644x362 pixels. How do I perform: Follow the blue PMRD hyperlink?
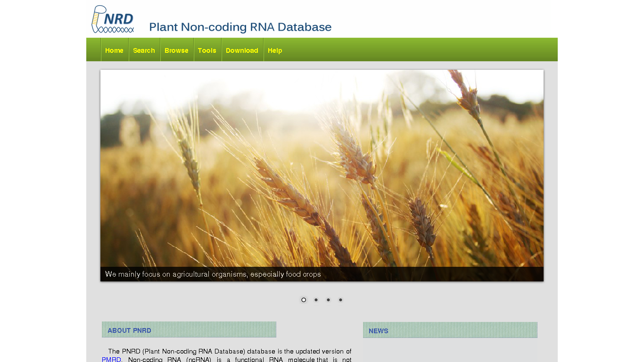(x=111, y=359)
